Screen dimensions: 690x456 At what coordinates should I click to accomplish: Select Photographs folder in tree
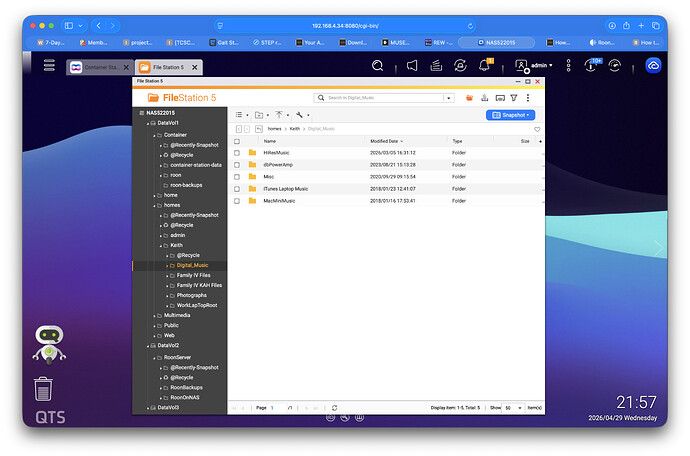point(191,295)
